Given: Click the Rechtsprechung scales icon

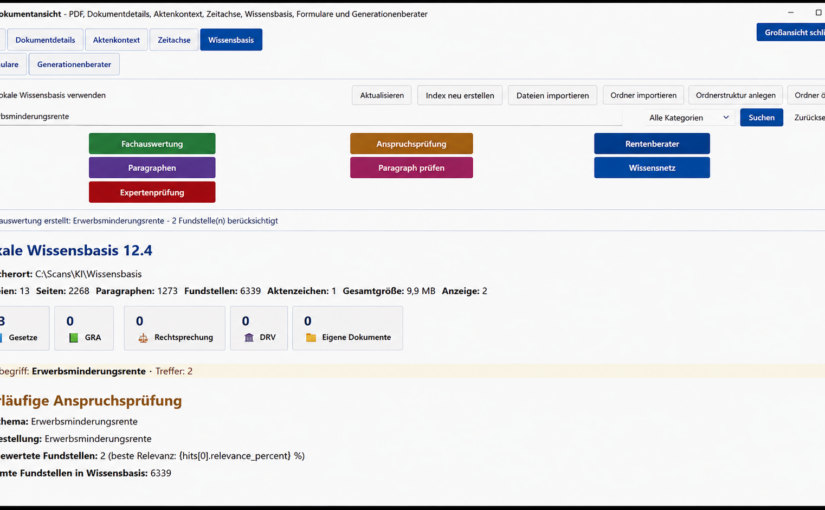Looking at the screenshot, I should click(x=143, y=337).
